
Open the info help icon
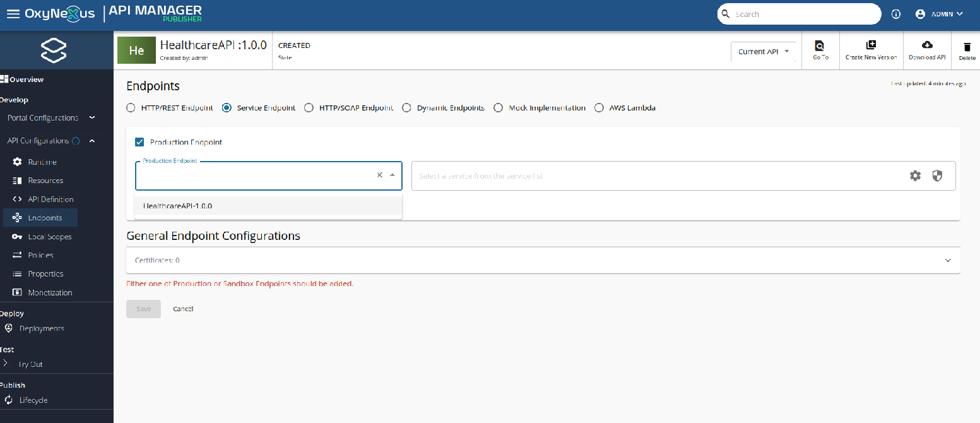(896, 14)
